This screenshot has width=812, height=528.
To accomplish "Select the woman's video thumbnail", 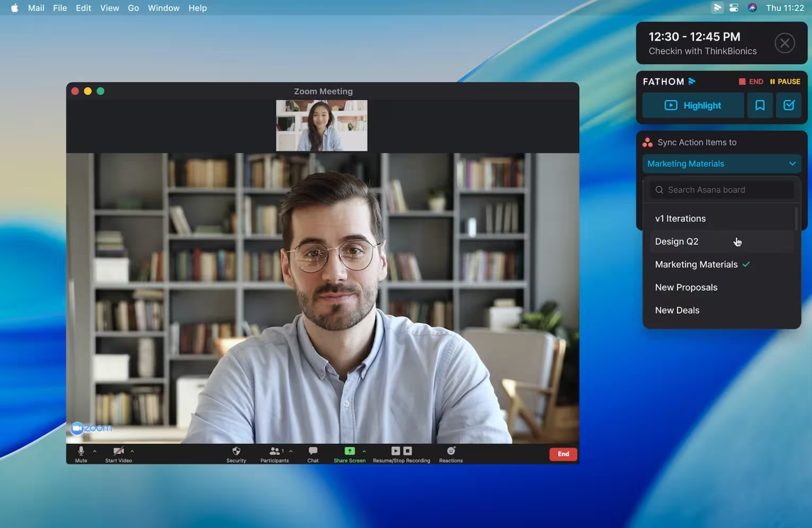I will (322, 125).
